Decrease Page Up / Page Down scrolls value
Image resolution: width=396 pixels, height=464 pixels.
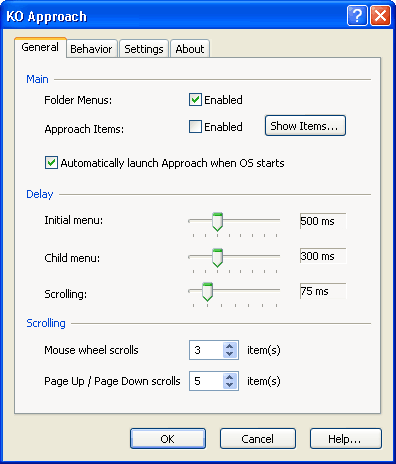coord(230,385)
